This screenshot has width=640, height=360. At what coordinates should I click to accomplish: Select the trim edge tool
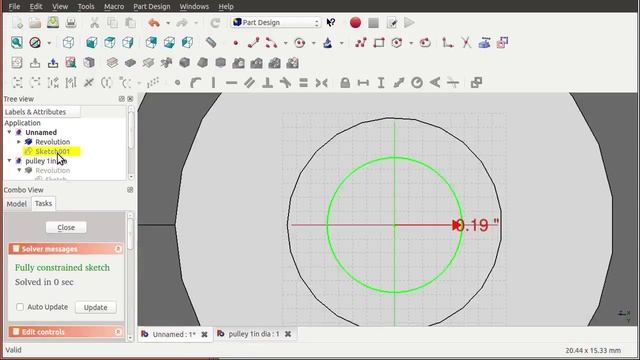(x=466, y=42)
